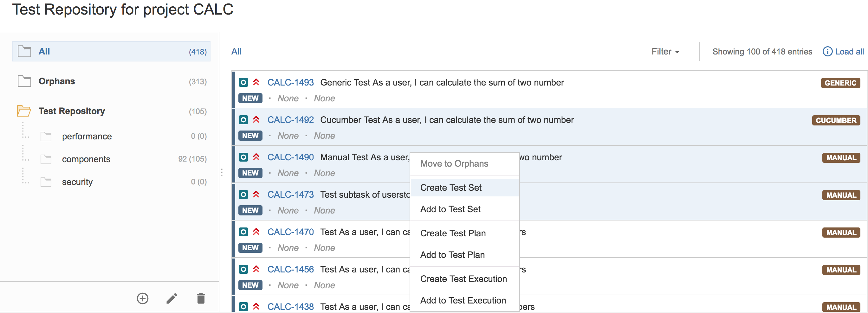Select the All folder row
The height and width of the screenshot is (313, 868).
click(x=111, y=52)
